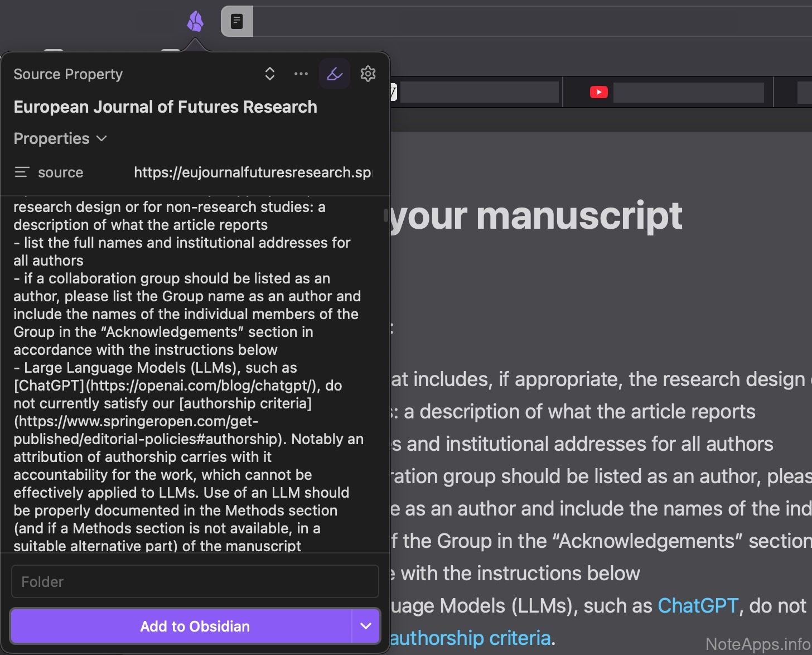Edit the source URL property value

(253, 172)
